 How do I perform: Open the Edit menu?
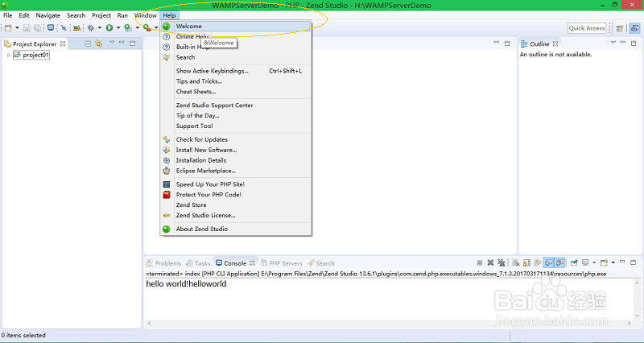click(24, 15)
